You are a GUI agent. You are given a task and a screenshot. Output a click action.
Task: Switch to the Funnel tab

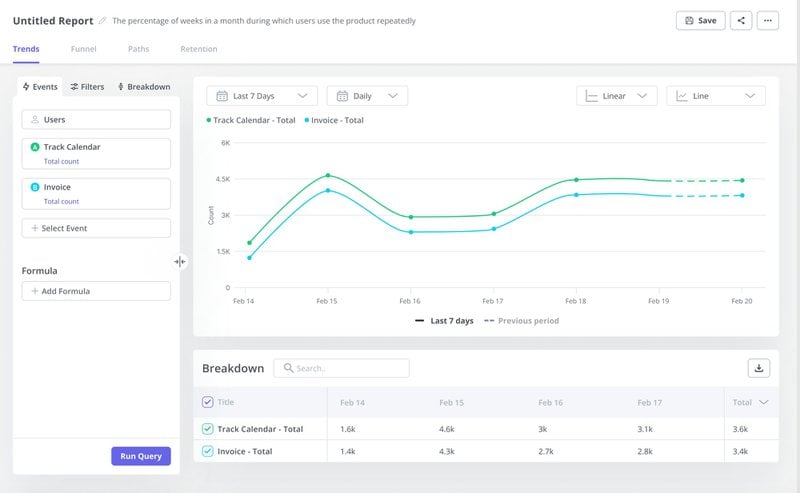[84, 49]
